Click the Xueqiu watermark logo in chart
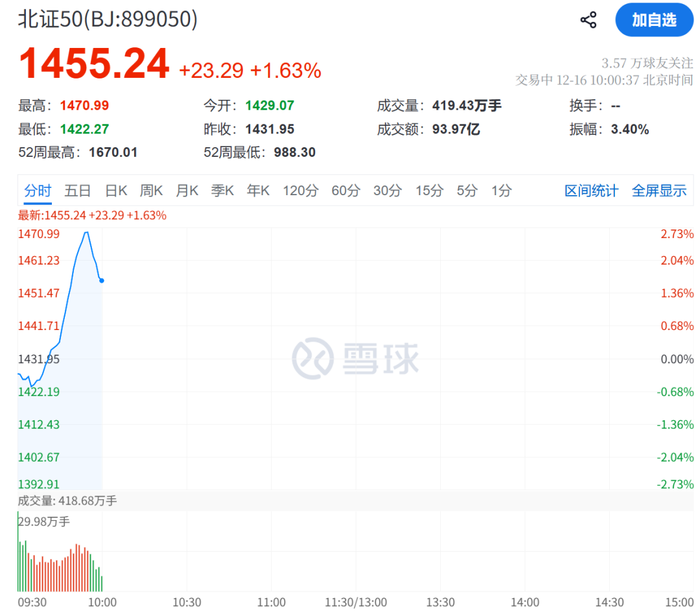 click(x=355, y=358)
